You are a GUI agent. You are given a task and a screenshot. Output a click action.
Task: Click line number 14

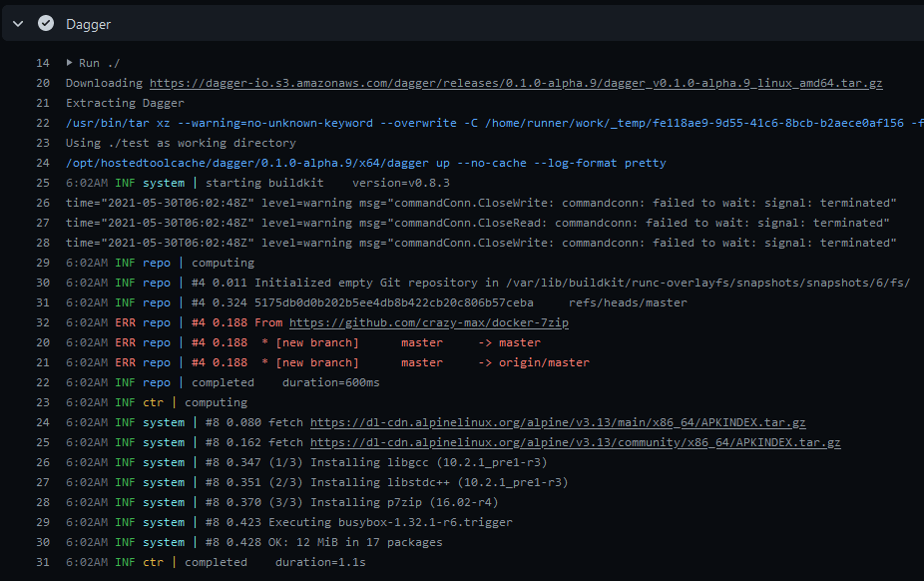43,63
